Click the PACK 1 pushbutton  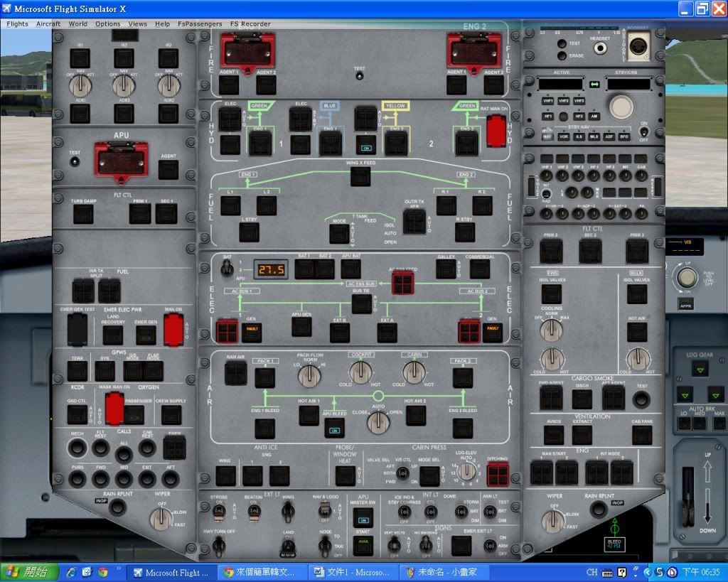click(x=264, y=378)
